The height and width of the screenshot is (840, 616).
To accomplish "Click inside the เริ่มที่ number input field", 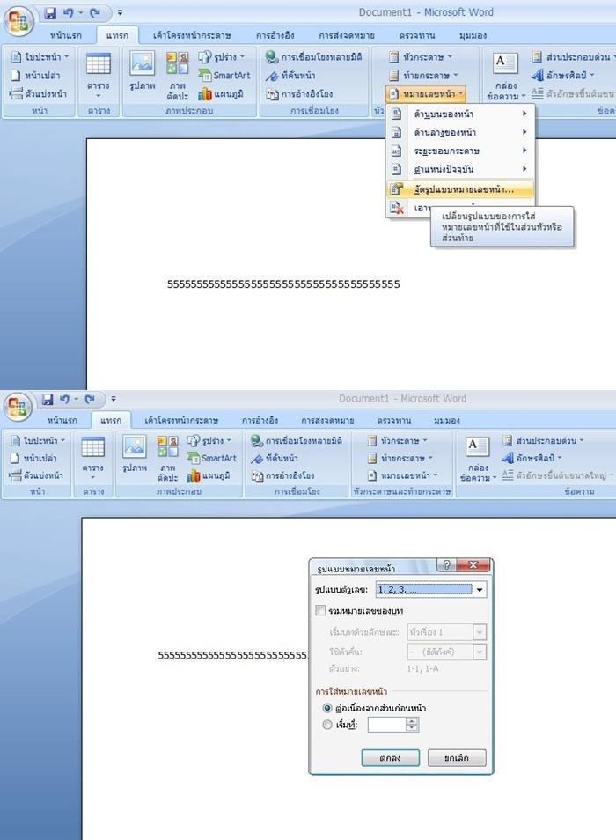I will tap(387, 725).
